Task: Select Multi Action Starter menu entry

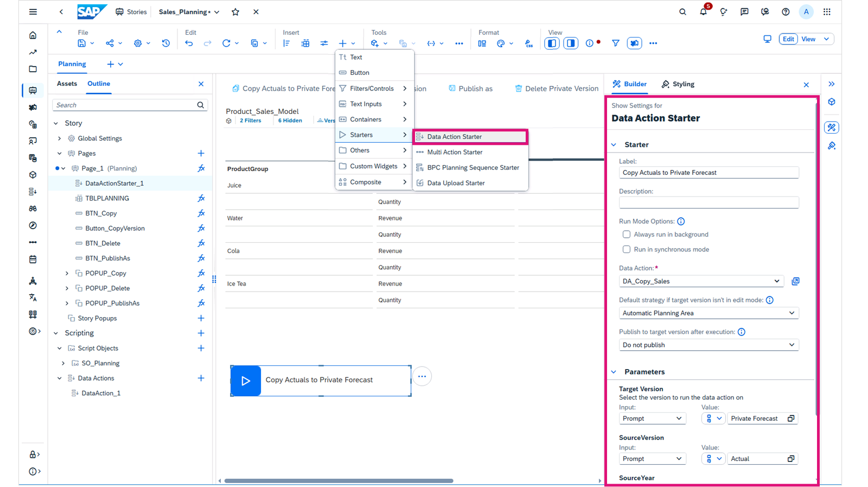Action: tap(470, 152)
